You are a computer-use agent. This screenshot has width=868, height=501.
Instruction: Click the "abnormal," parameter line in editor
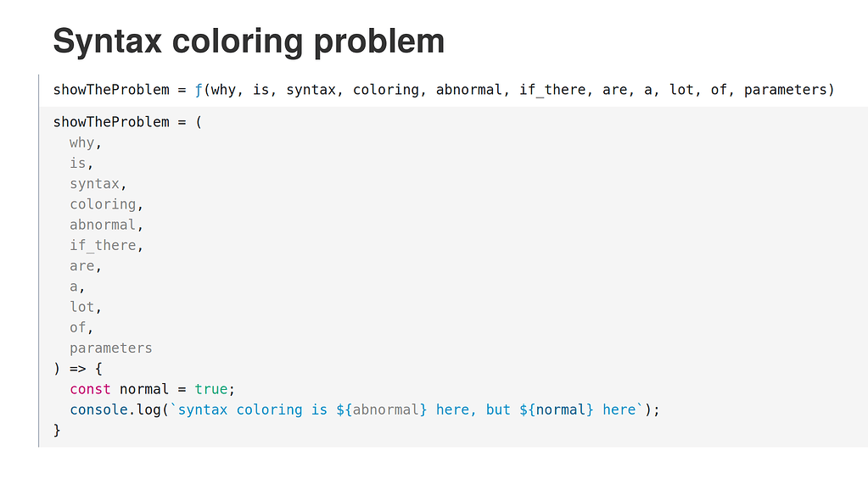tap(106, 225)
